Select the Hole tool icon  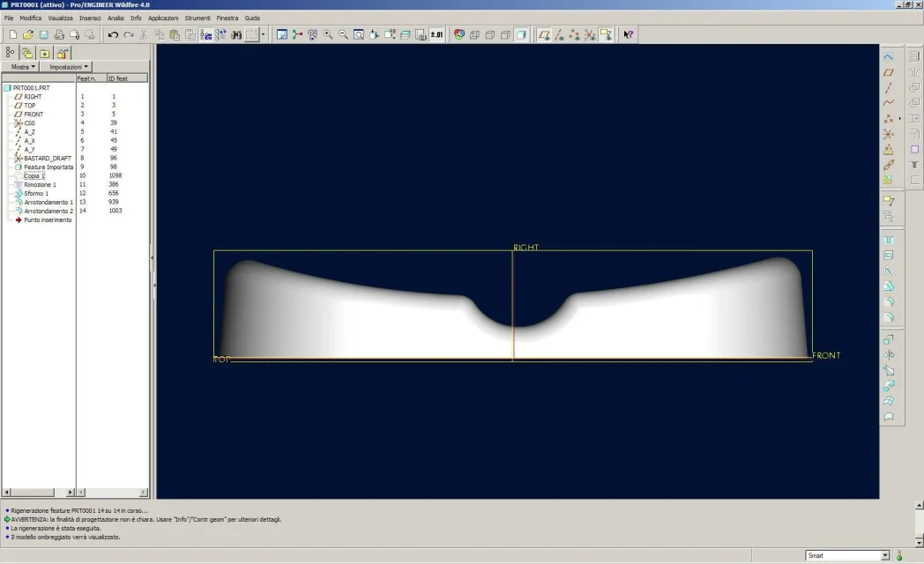[x=889, y=241]
